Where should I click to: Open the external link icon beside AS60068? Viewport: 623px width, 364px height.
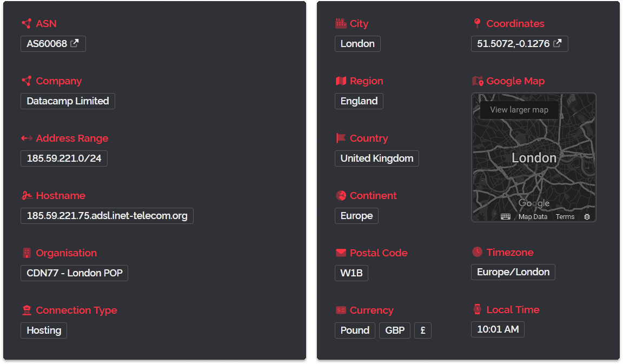point(75,44)
